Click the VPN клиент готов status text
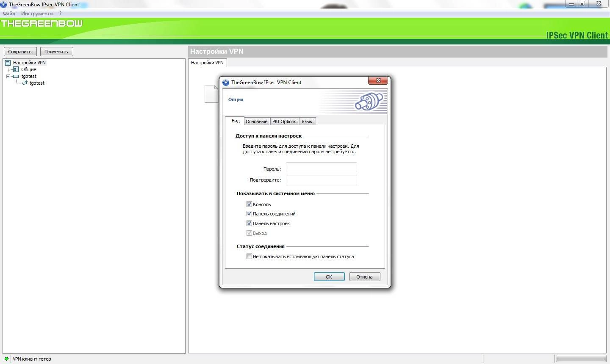610x364 pixels. (x=32, y=359)
